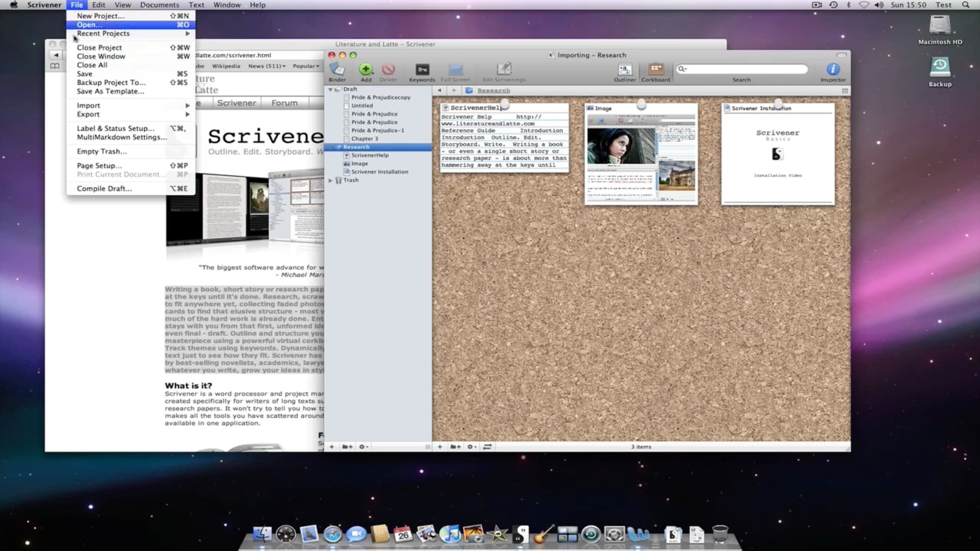980x551 pixels.
Task: Click the plus button in the binder footer
Action: pyautogui.click(x=332, y=446)
